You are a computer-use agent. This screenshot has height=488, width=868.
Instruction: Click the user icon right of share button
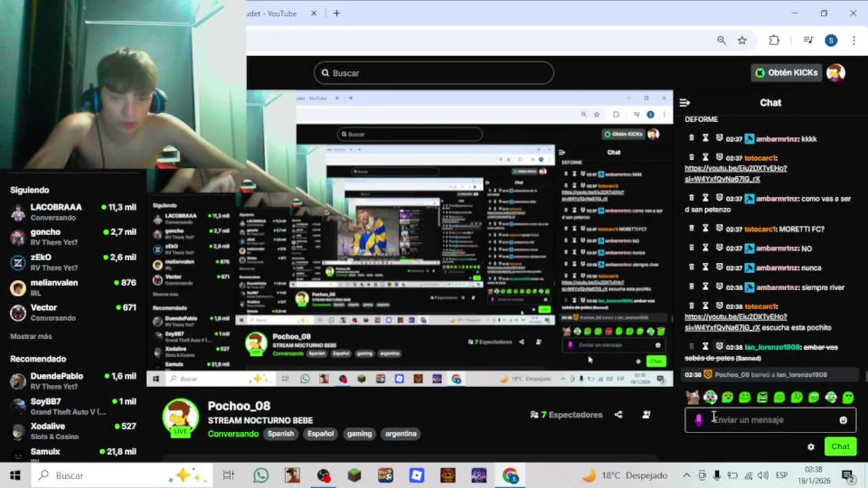point(646,414)
